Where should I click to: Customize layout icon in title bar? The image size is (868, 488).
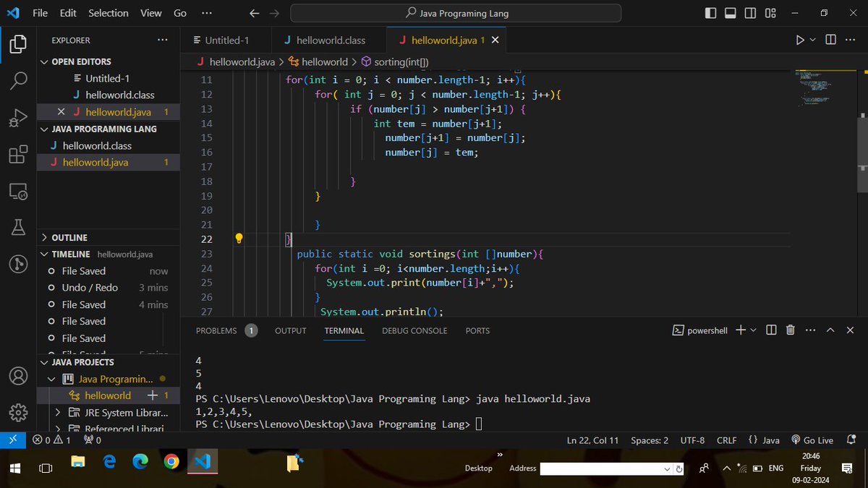770,13
